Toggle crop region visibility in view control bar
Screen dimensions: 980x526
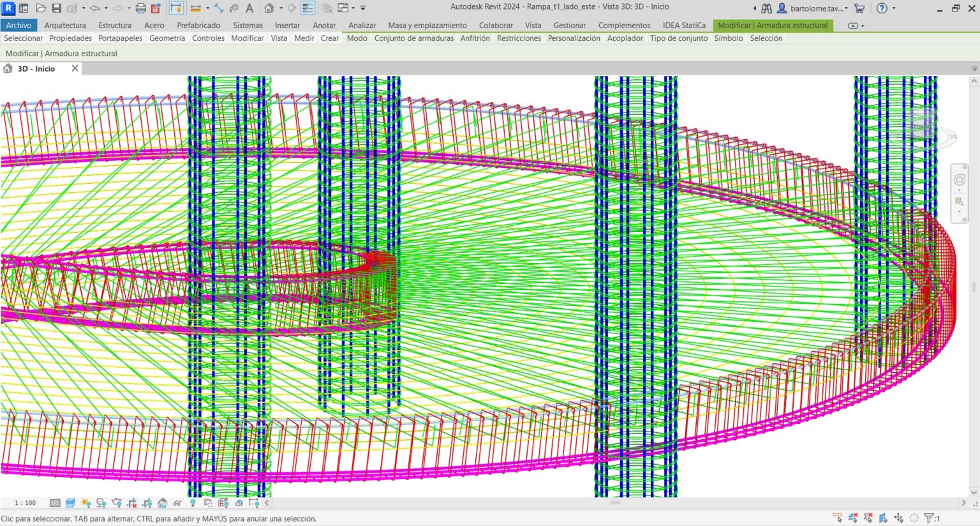pyautogui.click(x=147, y=502)
